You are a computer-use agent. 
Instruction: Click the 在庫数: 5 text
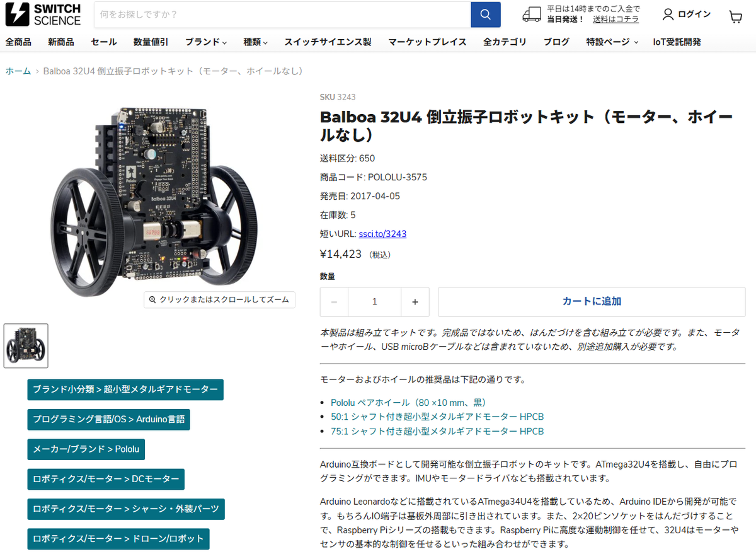point(338,215)
